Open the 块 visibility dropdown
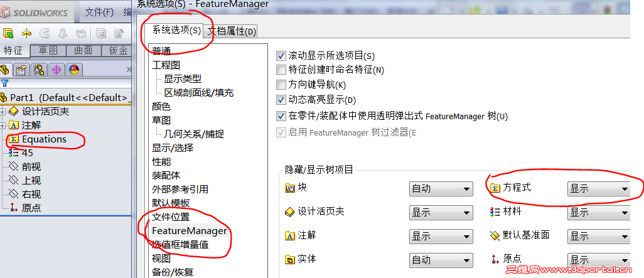This screenshot has width=644, height=278. tap(441, 189)
